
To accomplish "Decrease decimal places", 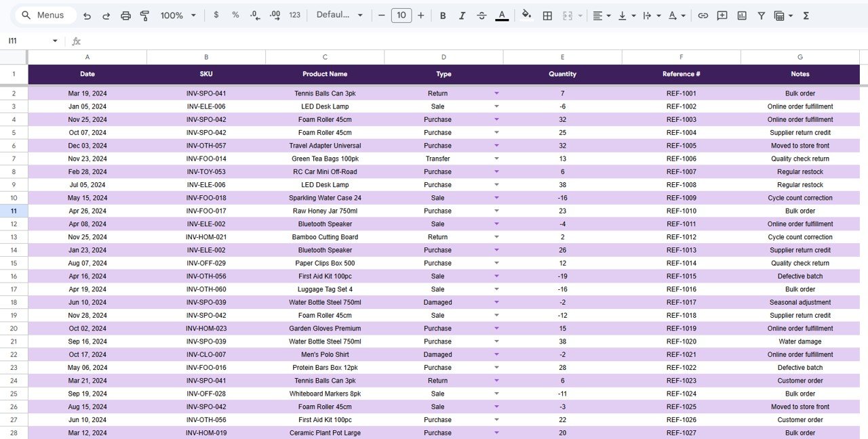I will point(254,15).
